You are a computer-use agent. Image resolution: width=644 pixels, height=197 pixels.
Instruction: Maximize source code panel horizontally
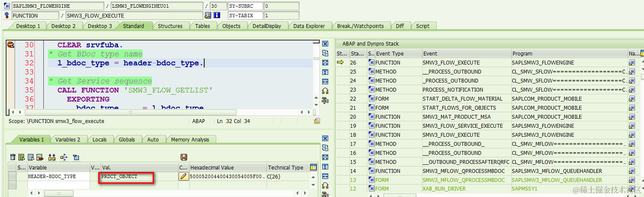click(325, 82)
